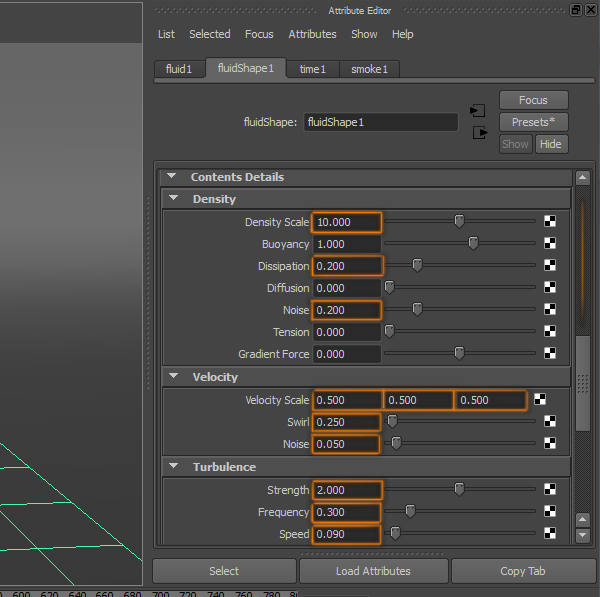Collapse the Velocity section
Screen dimensions: 600x597
pyautogui.click(x=173, y=377)
